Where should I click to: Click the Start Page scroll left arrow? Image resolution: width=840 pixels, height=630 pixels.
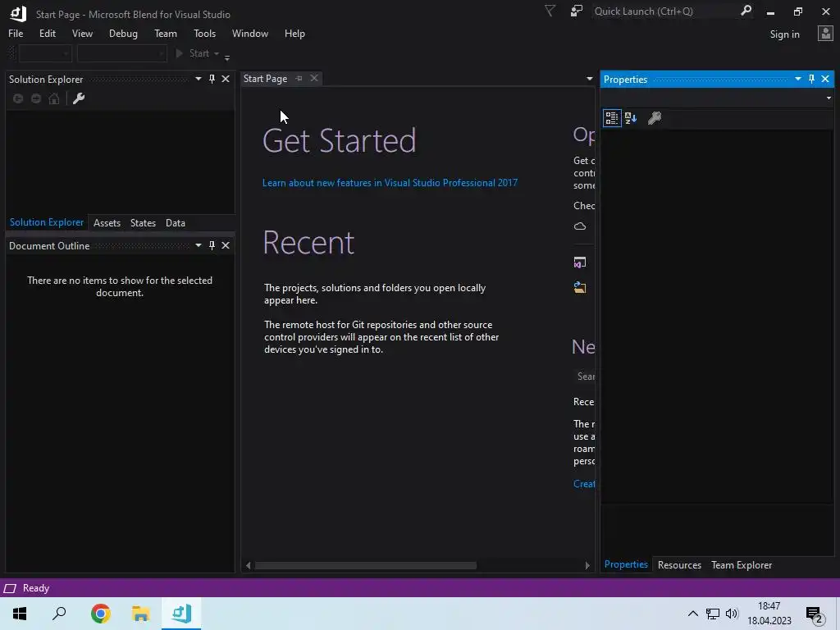click(x=248, y=566)
